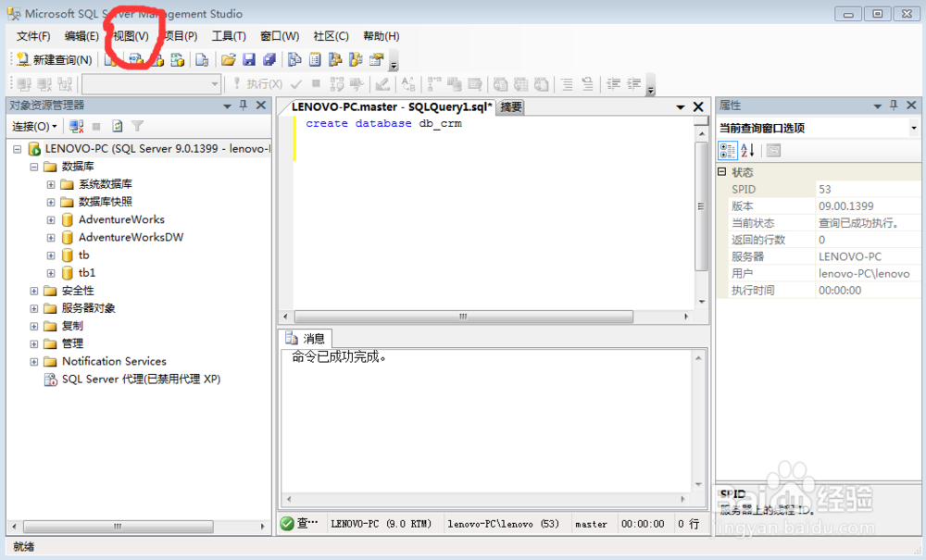
Task: Save the current query with the disk icon
Action: [248, 59]
